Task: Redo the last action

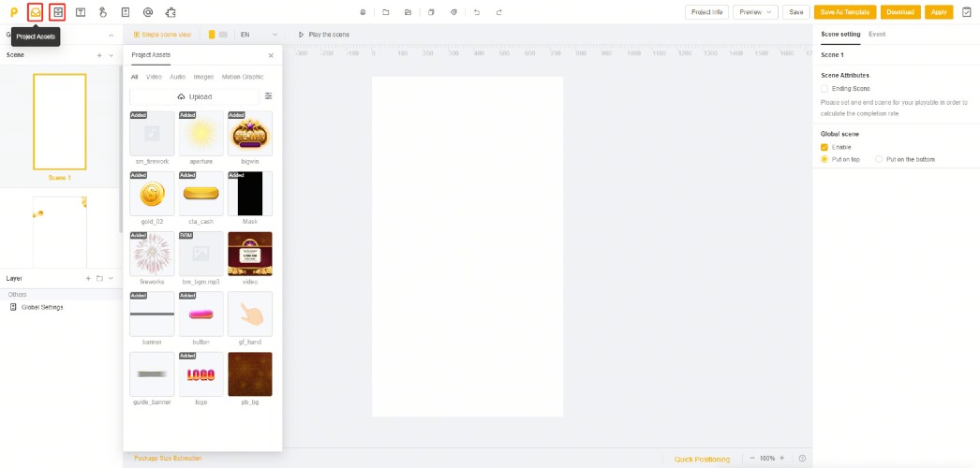Action: pos(498,12)
